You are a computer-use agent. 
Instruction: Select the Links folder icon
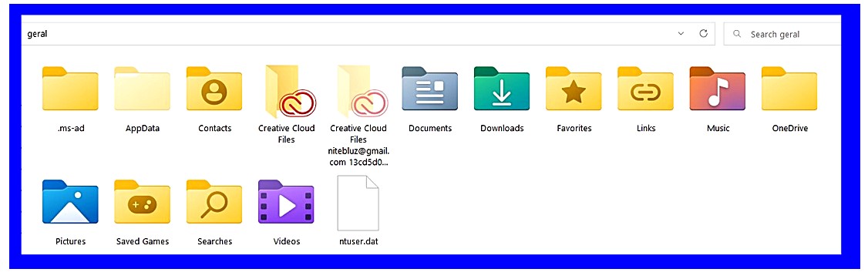click(646, 89)
